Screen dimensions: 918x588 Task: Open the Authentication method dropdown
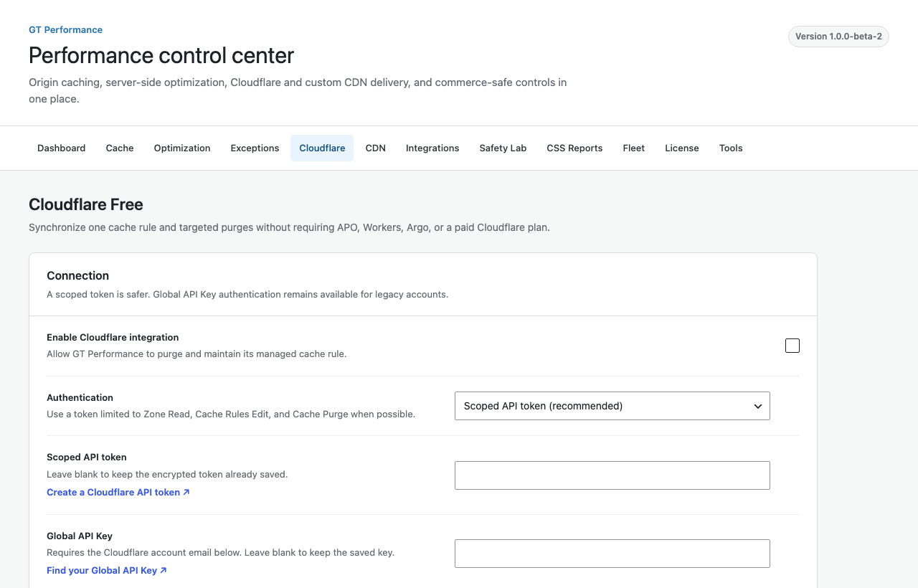coord(612,406)
